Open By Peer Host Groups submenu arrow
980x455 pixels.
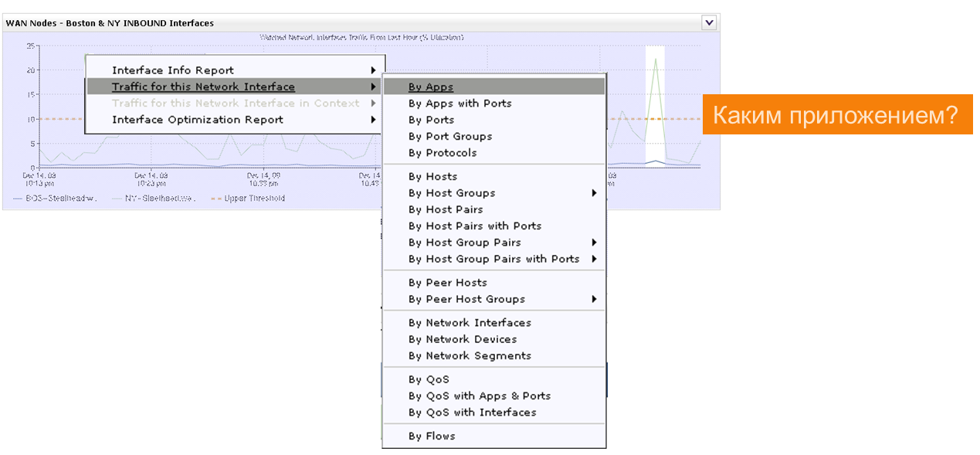594,299
